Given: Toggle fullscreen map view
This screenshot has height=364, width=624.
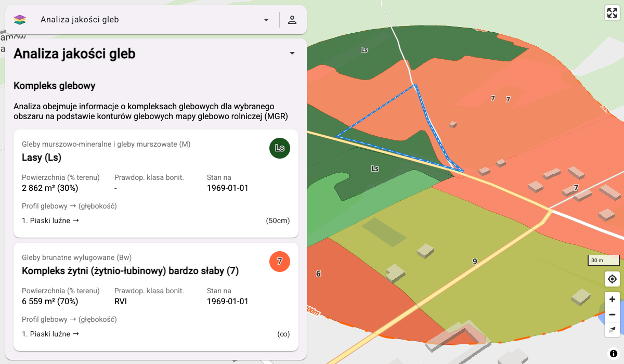Looking at the screenshot, I should pyautogui.click(x=612, y=13).
